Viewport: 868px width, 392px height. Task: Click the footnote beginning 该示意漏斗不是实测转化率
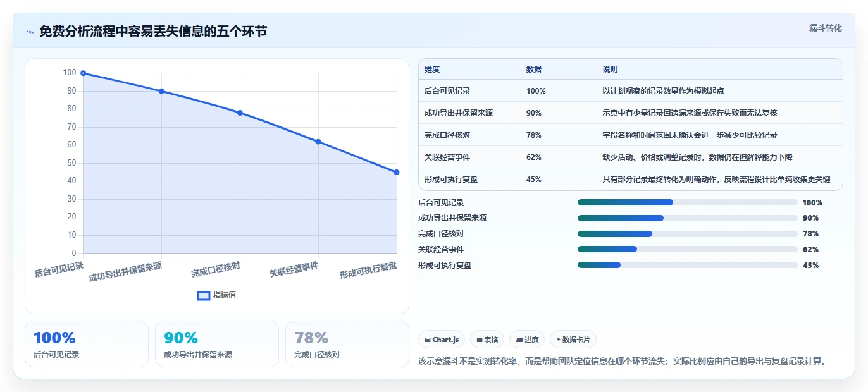pyautogui.click(x=623, y=362)
